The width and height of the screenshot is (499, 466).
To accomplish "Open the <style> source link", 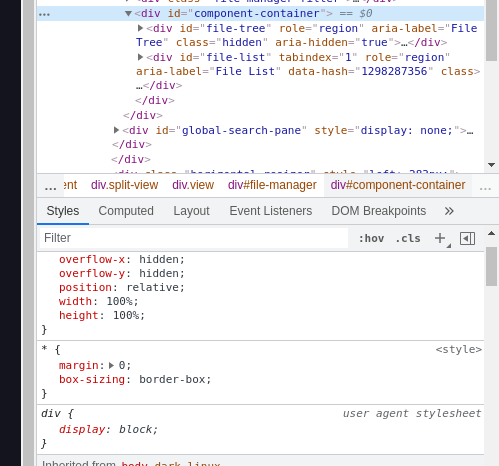I will tap(459, 349).
